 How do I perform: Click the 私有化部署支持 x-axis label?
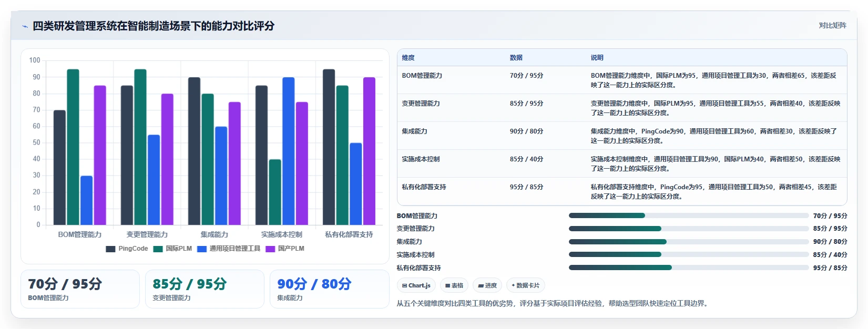[349, 234]
